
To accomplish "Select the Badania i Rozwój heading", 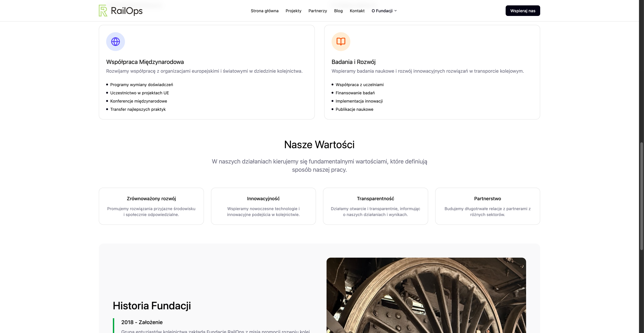I will pos(354,62).
